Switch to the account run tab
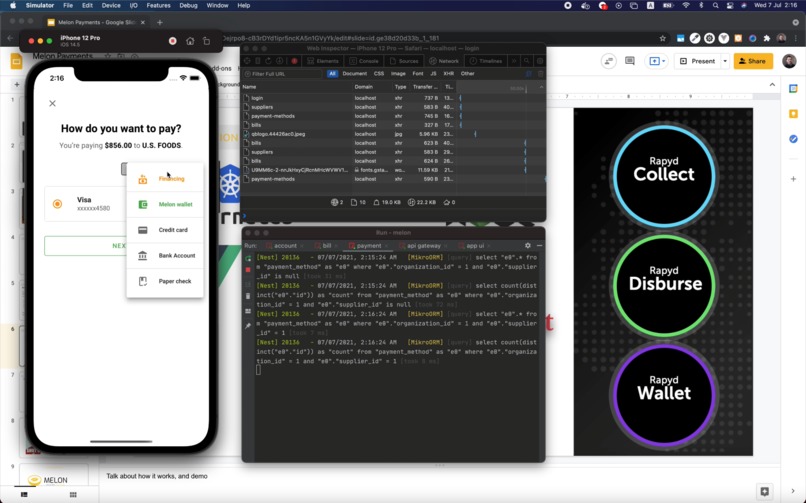 [x=285, y=246]
